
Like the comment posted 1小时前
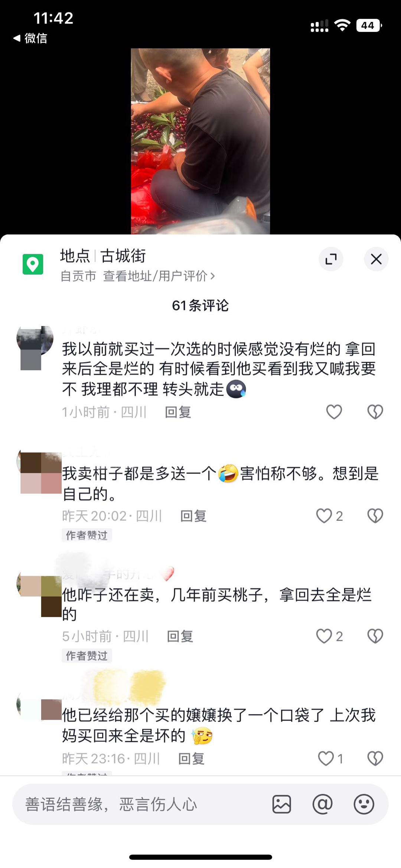tap(334, 412)
